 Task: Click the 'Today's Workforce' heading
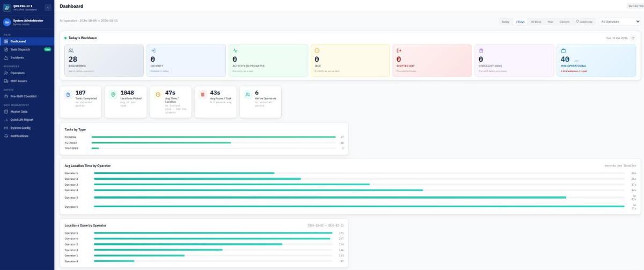pyautogui.click(x=83, y=38)
